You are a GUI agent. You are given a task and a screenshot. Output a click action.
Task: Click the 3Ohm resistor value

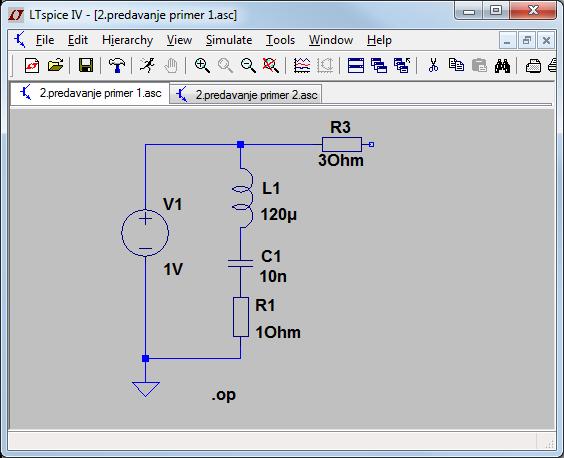341,160
